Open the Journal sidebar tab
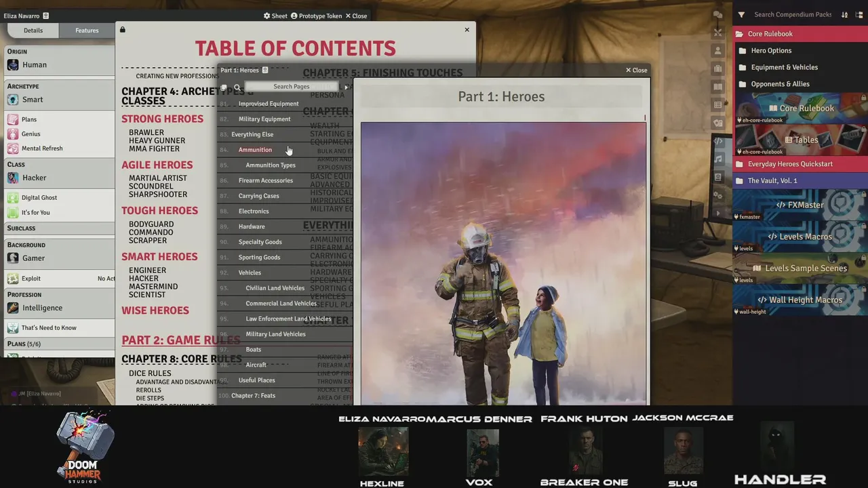The image size is (868, 488). point(717,87)
